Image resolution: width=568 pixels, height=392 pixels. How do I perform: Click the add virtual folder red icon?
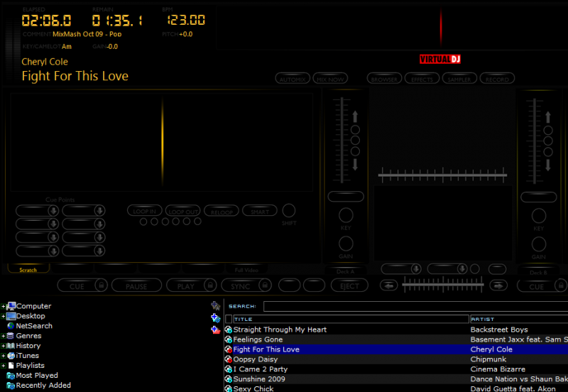(216, 330)
